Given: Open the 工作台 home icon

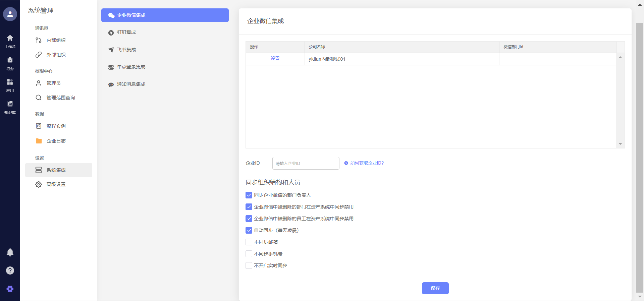Looking at the screenshot, I should [x=10, y=41].
